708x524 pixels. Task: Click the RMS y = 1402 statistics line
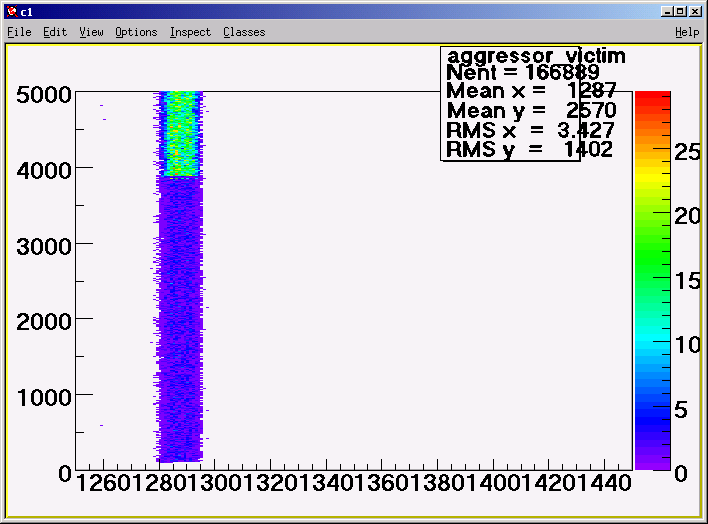click(529, 150)
